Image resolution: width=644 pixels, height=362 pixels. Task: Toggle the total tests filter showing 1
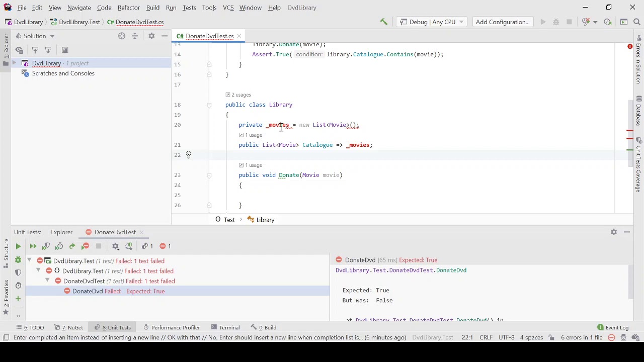pyautogui.click(x=147, y=246)
